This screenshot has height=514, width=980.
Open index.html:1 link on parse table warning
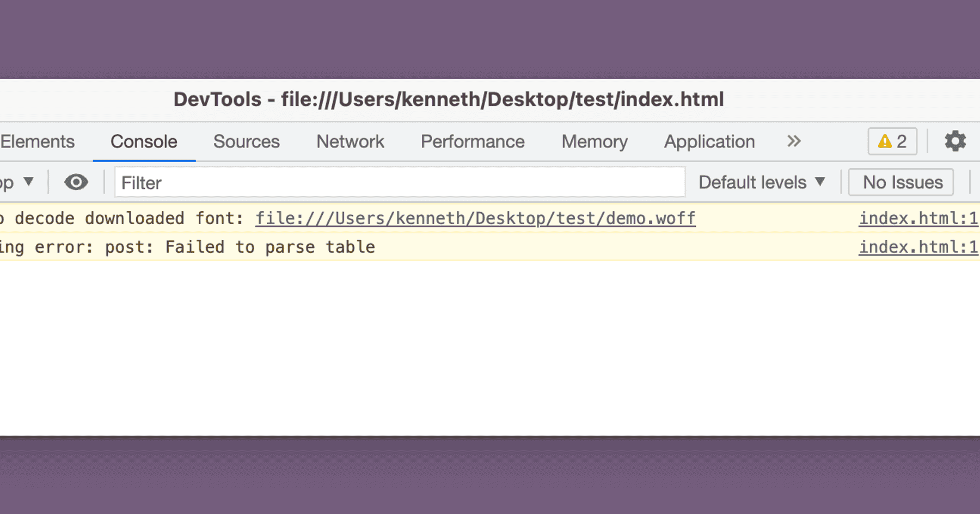[x=918, y=247]
